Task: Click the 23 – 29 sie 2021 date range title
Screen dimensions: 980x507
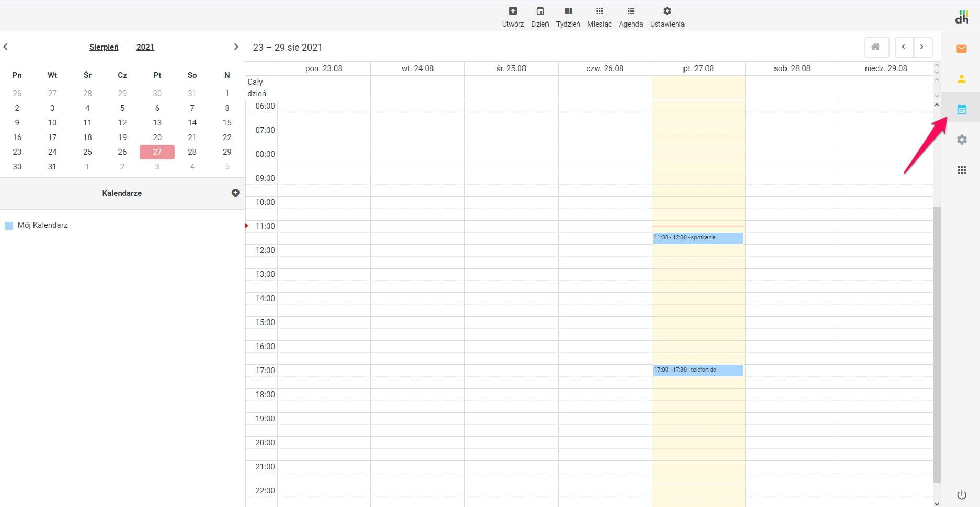Action: click(x=288, y=48)
